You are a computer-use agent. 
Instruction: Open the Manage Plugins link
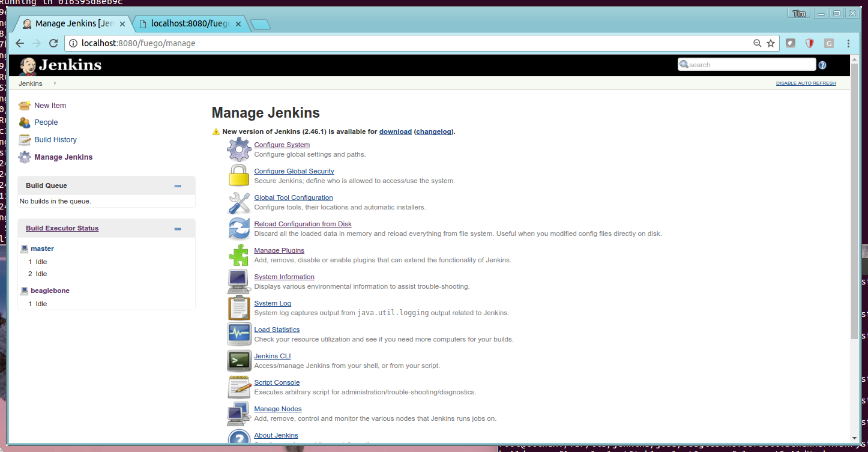tap(279, 250)
